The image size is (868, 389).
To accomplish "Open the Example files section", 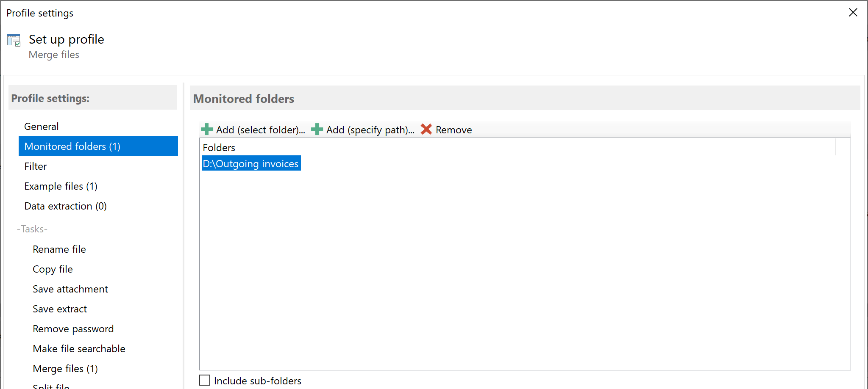I will [x=61, y=186].
